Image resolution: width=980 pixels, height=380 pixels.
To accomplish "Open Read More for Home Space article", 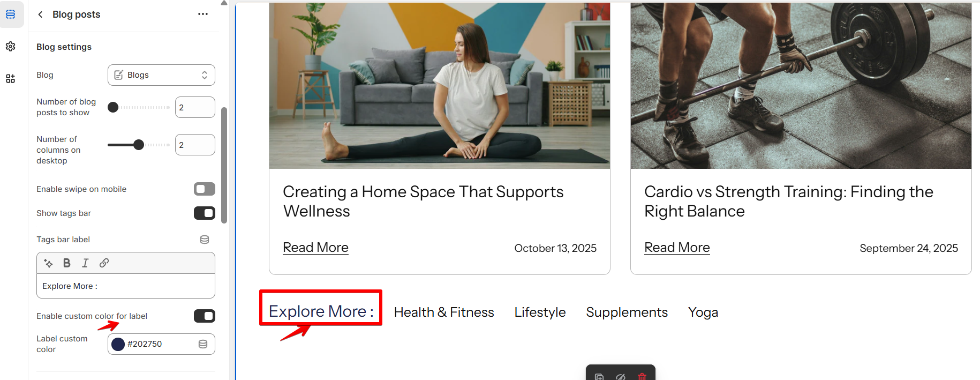I will 315,248.
